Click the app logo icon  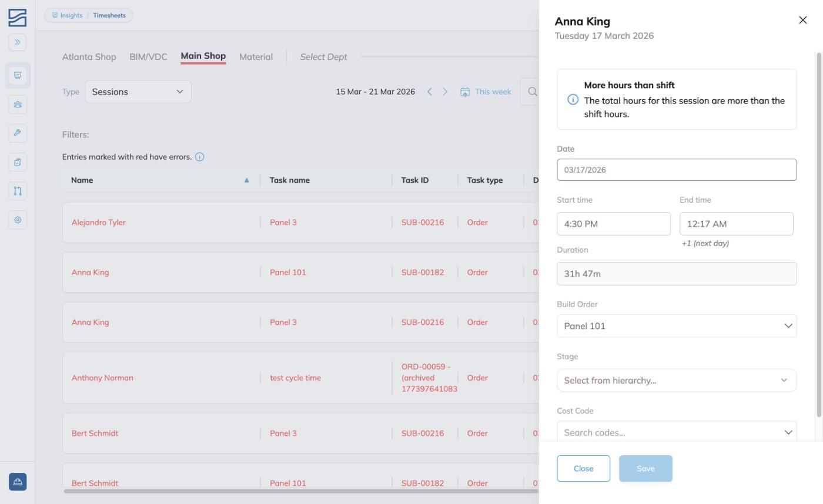[18, 18]
